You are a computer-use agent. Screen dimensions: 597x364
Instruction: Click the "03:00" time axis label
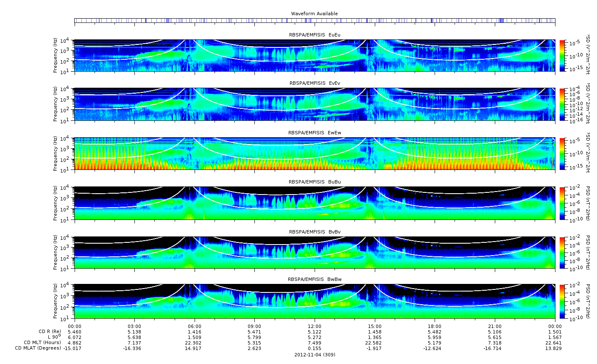pyautogui.click(x=135, y=326)
